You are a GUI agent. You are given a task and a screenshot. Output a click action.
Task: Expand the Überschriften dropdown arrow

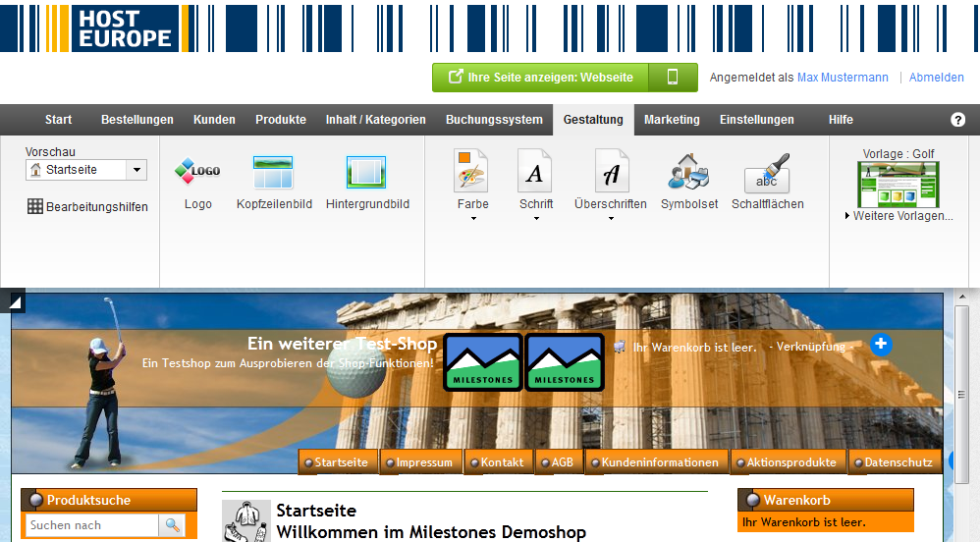click(x=611, y=218)
